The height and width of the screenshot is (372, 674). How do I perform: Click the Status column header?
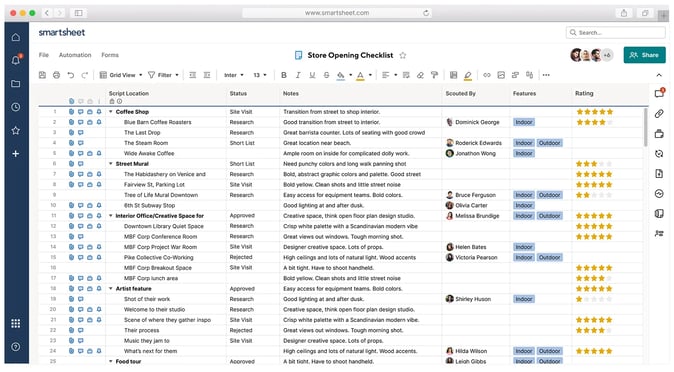click(238, 93)
